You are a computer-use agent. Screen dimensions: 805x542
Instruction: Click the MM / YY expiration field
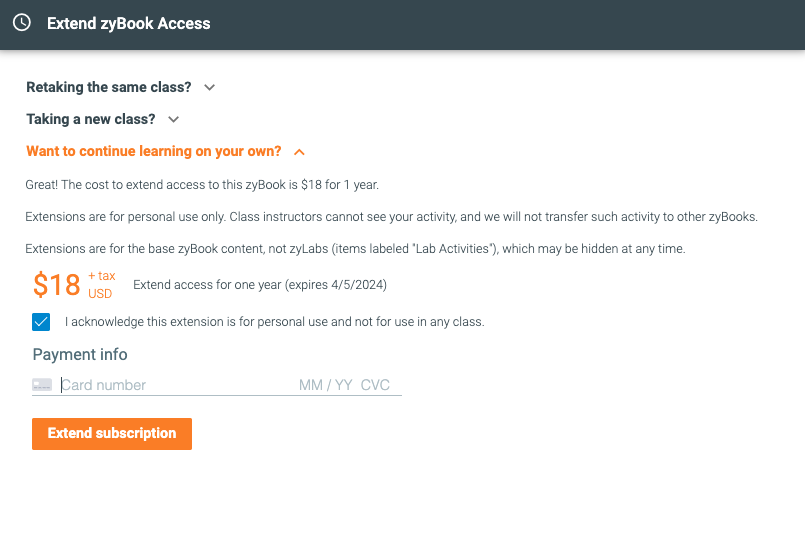tap(325, 385)
